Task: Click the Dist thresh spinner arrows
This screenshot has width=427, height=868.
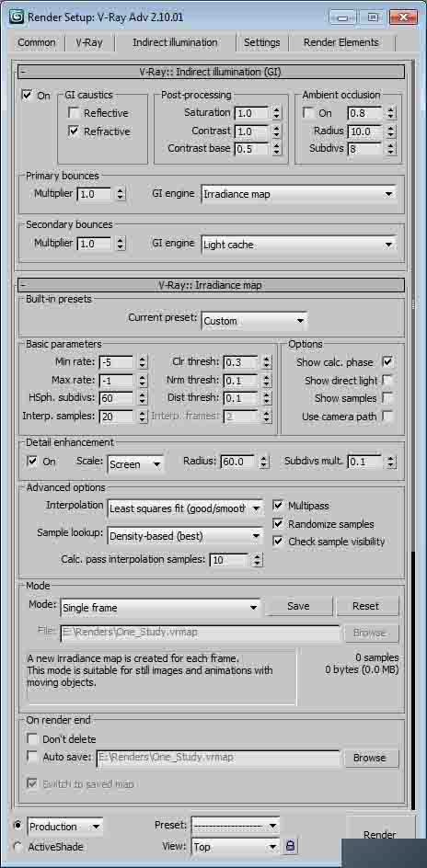Action: point(267,398)
